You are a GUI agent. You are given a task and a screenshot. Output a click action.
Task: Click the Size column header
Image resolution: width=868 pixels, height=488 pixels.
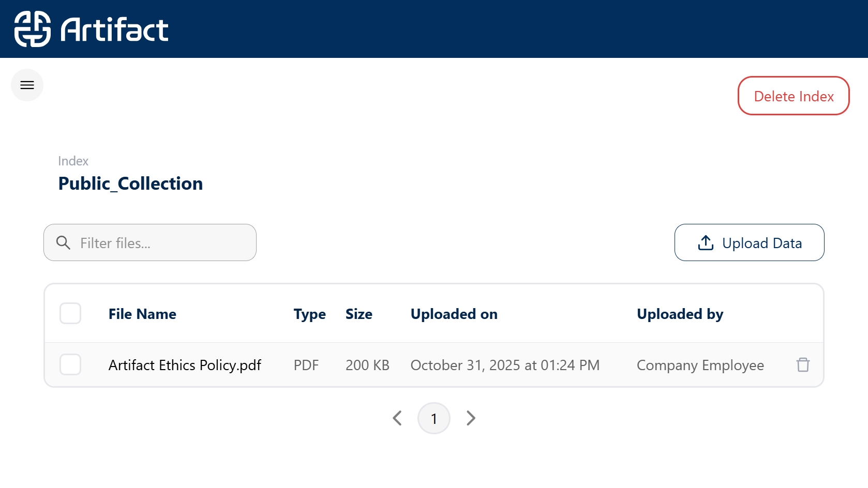coord(358,314)
